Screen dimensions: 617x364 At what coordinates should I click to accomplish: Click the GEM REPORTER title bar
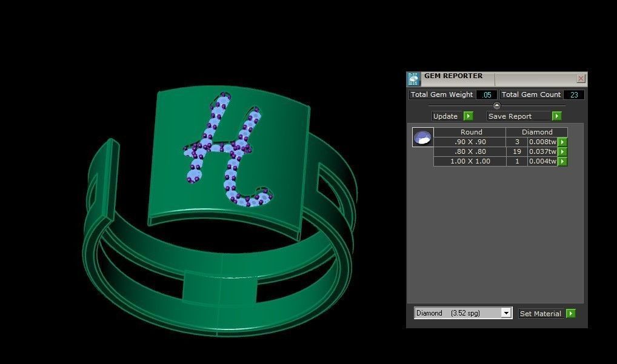(496, 79)
